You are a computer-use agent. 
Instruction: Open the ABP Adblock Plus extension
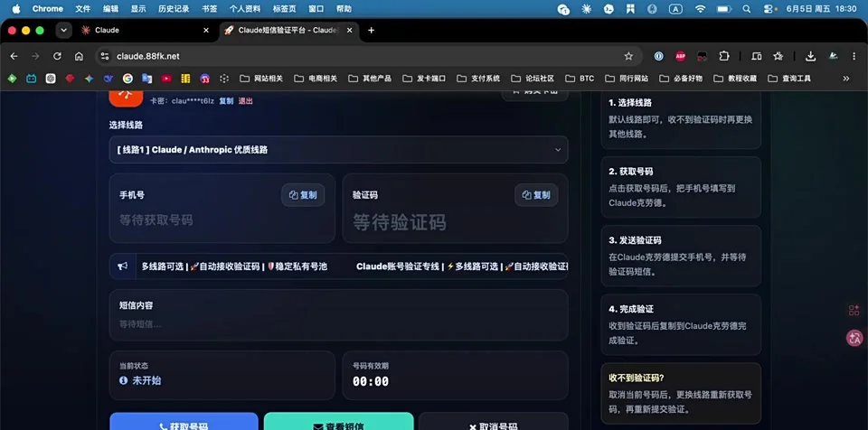coord(680,56)
